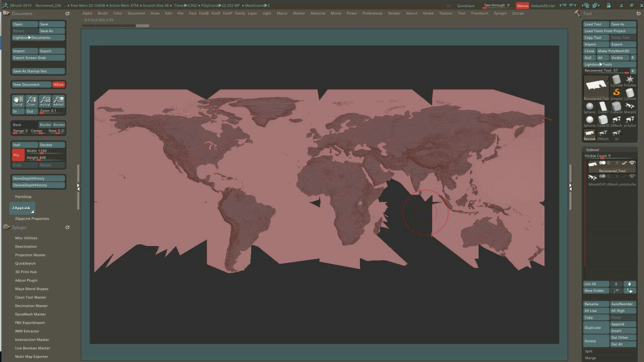Click the ZAppLink plugin button
The image size is (644, 362).
pos(23,208)
